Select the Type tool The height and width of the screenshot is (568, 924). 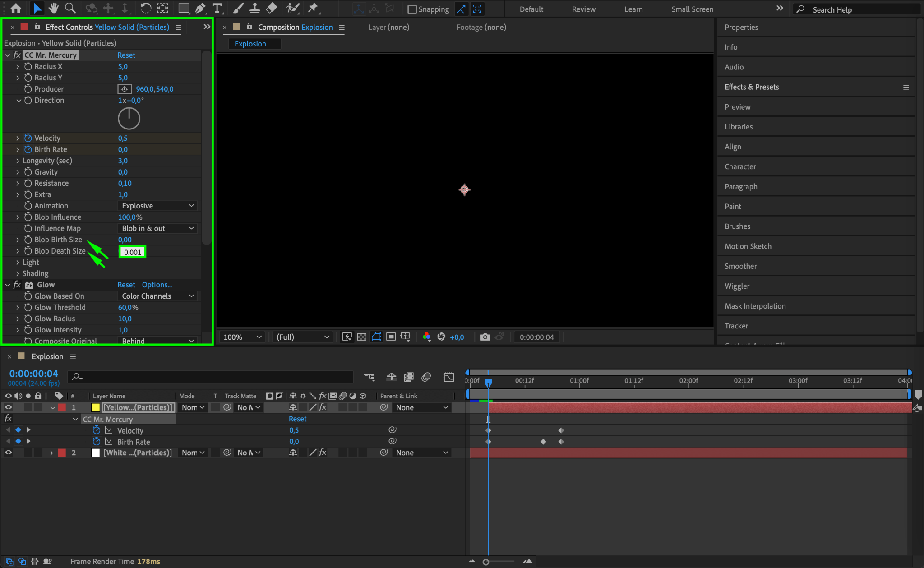tap(217, 8)
